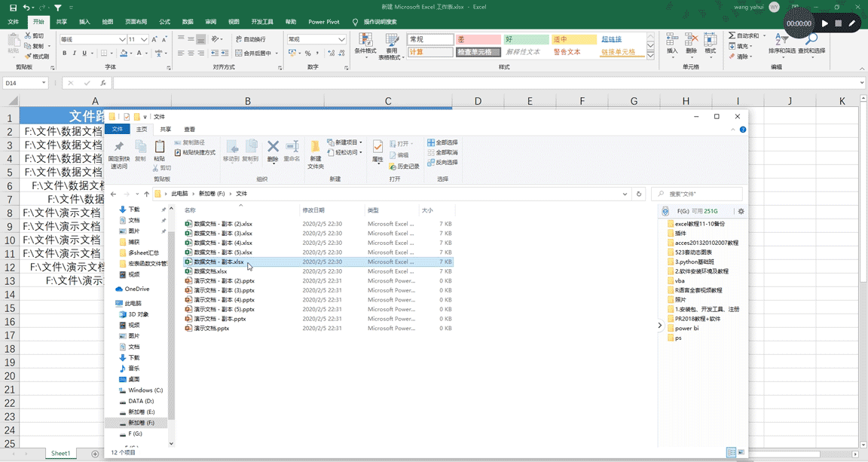Click the Explorer search box 搜索"文件"
This screenshot has width=868, height=462.
[x=697, y=194]
